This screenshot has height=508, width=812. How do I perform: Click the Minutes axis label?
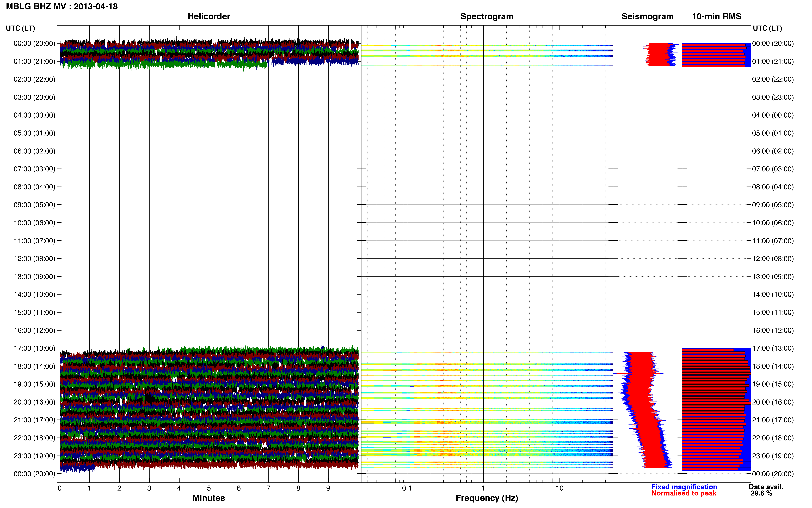click(208, 498)
